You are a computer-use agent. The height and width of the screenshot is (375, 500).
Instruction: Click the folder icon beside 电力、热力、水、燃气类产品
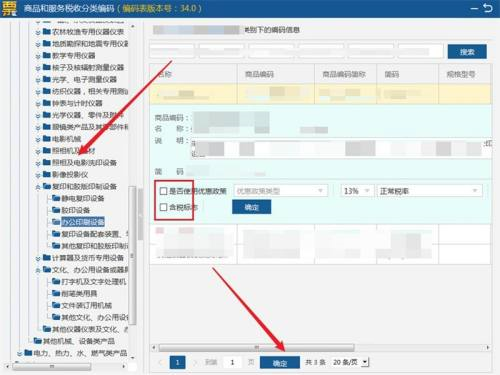[28, 353]
